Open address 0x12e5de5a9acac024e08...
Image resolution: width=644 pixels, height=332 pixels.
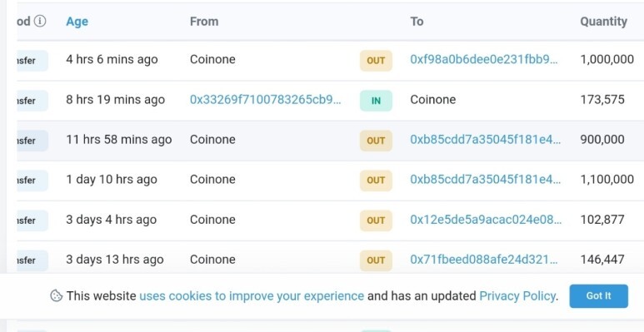click(486, 220)
